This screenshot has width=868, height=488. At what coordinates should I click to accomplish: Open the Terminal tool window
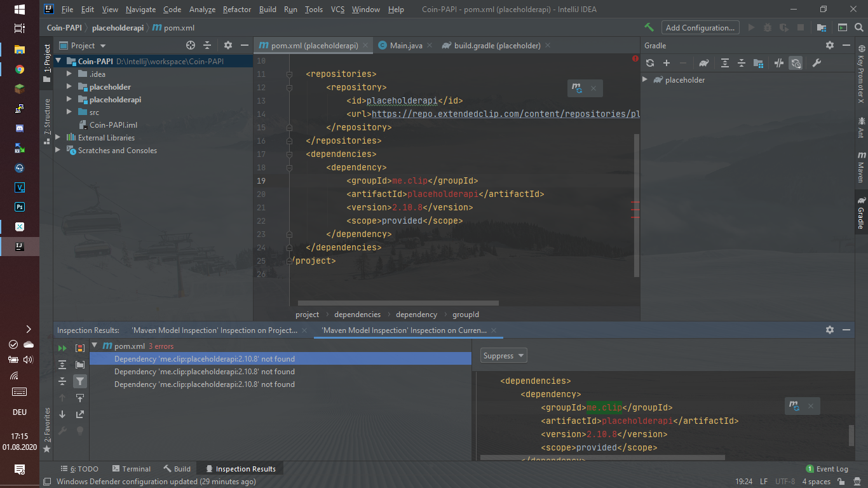pyautogui.click(x=130, y=469)
